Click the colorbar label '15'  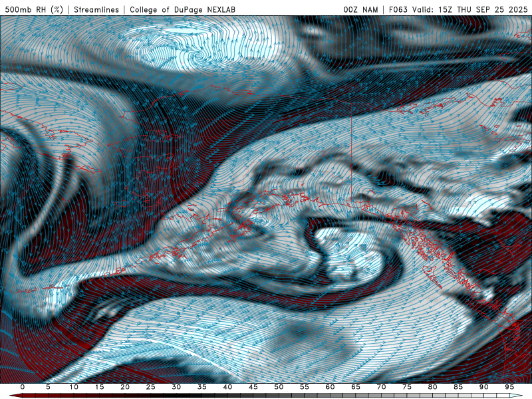click(x=99, y=387)
